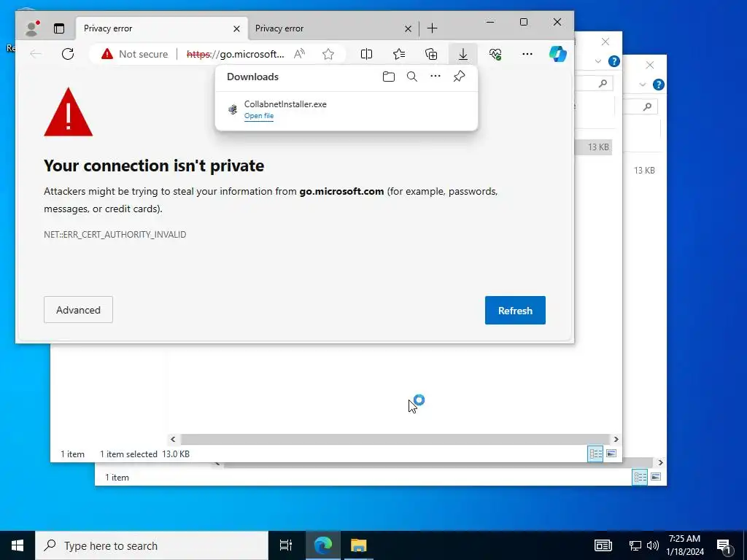Close the first Privacy error tab
Image resolution: width=747 pixels, height=560 pixels.
click(x=236, y=29)
